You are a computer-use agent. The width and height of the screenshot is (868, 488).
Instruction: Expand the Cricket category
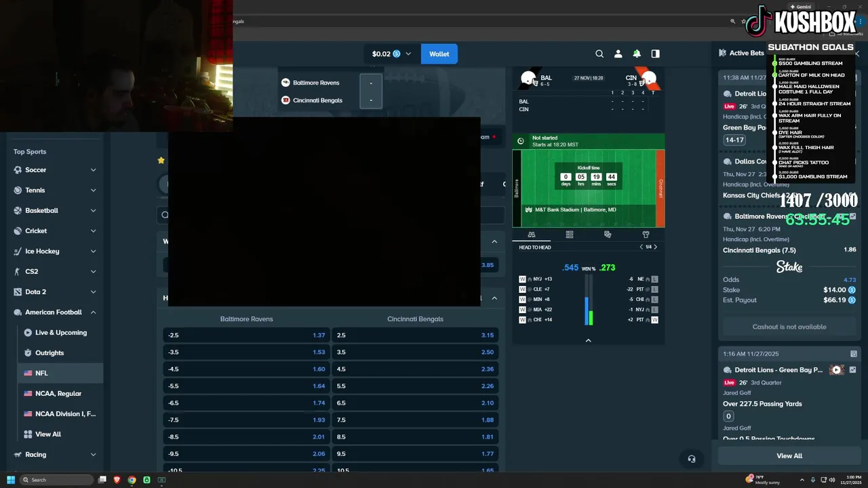(93, 231)
